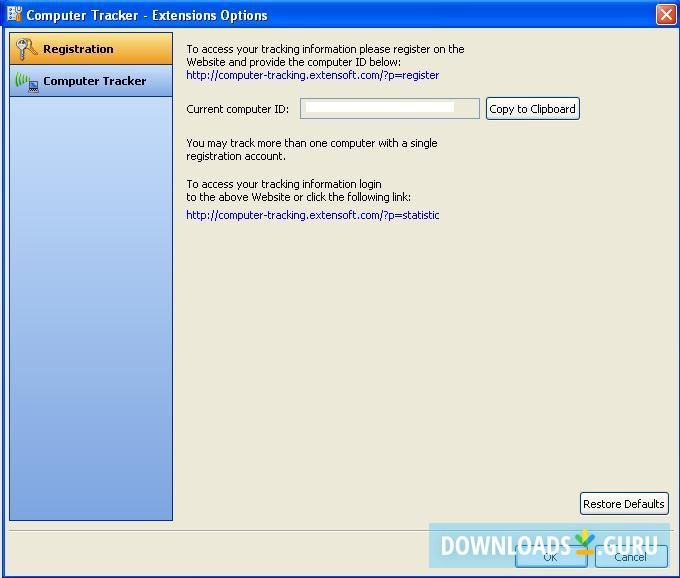680x578 pixels.
Task: Click the 'Current computer ID:' label
Action: tap(238, 109)
